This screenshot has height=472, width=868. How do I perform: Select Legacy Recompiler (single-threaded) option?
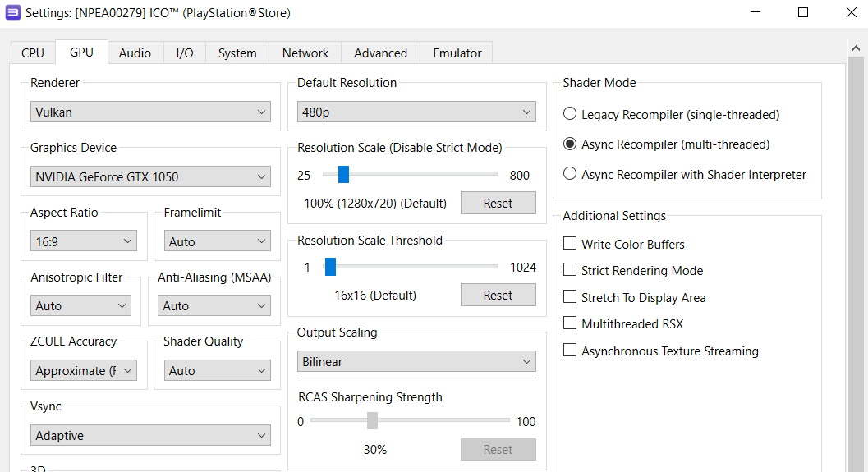coord(570,115)
